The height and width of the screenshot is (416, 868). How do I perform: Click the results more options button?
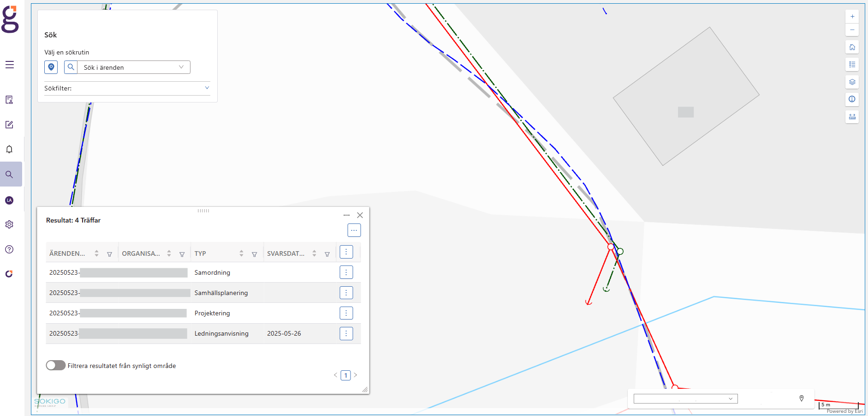[354, 230]
